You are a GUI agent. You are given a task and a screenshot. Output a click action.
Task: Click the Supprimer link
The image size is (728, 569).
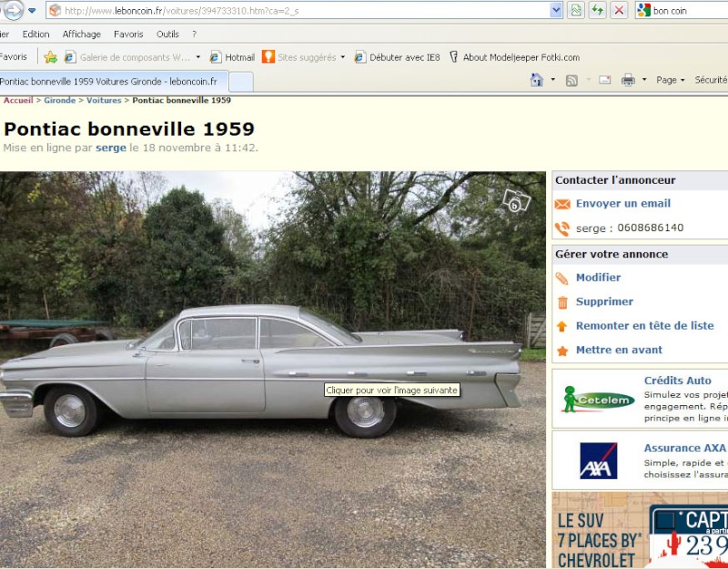pyautogui.click(x=604, y=301)
